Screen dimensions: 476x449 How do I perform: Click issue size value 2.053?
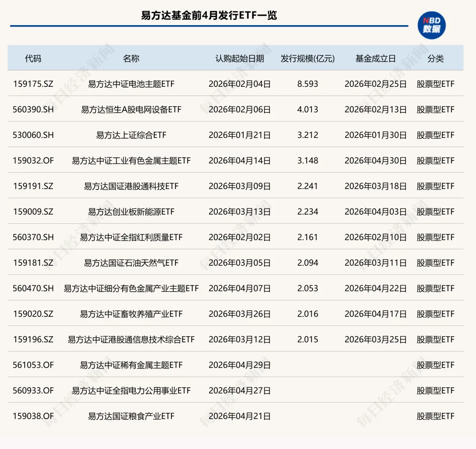click(308, 288)
